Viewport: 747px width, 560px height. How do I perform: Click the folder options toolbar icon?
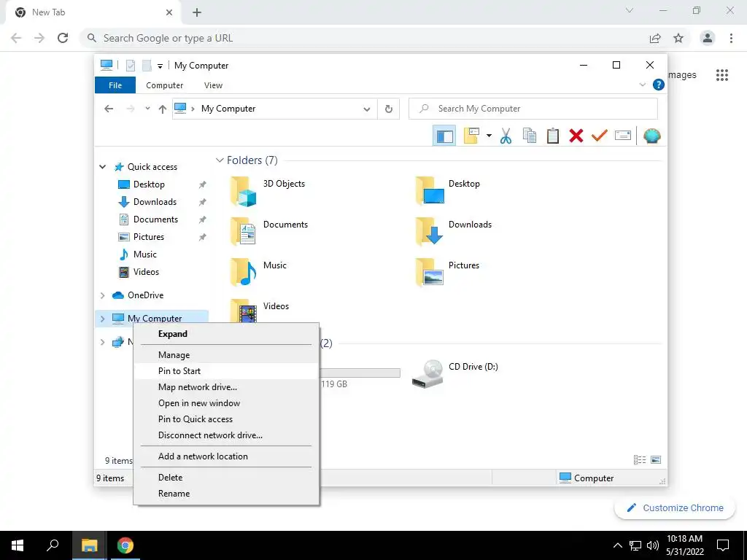[471, 136]
